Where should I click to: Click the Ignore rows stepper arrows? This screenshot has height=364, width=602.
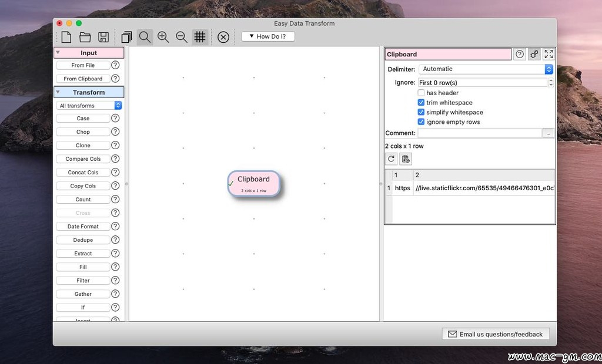coord(550,82)
